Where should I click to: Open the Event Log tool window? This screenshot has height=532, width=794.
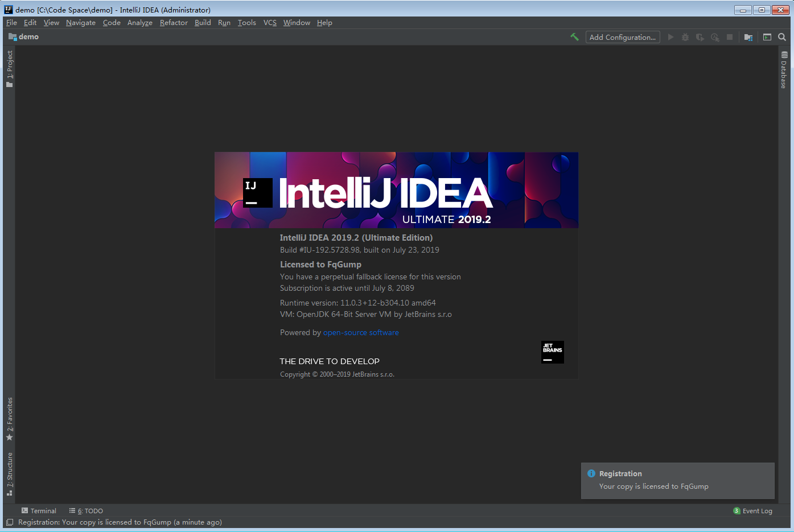[x=752, y=511]
